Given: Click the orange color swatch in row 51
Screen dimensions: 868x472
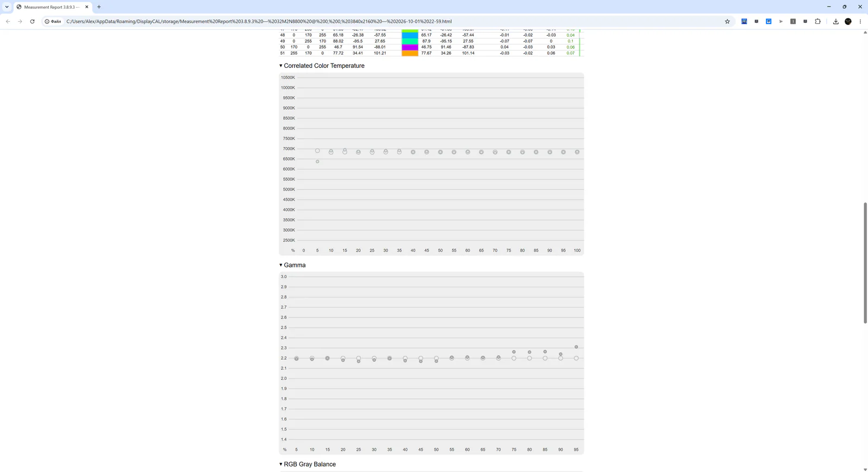Looking at the screenshot, I should 410,53.
